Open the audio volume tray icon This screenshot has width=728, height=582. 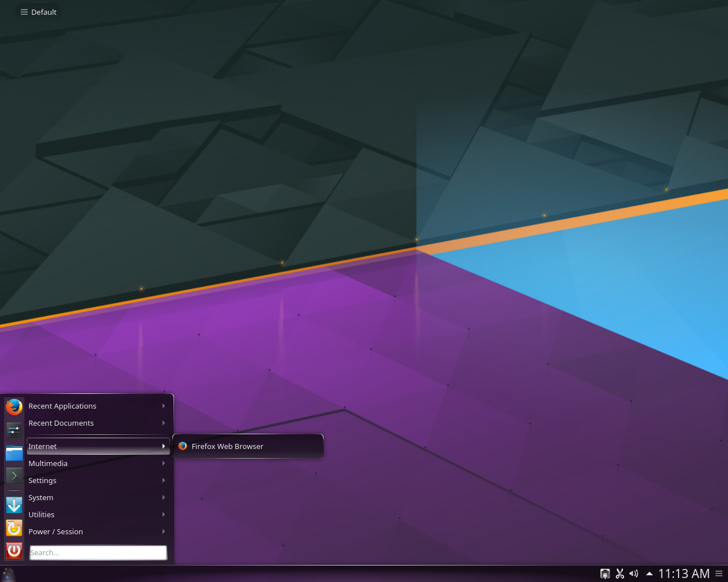click(x=634, y=574)
